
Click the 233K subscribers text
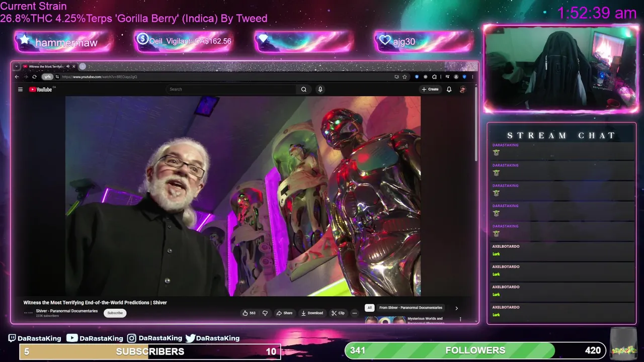pos(47,316)
